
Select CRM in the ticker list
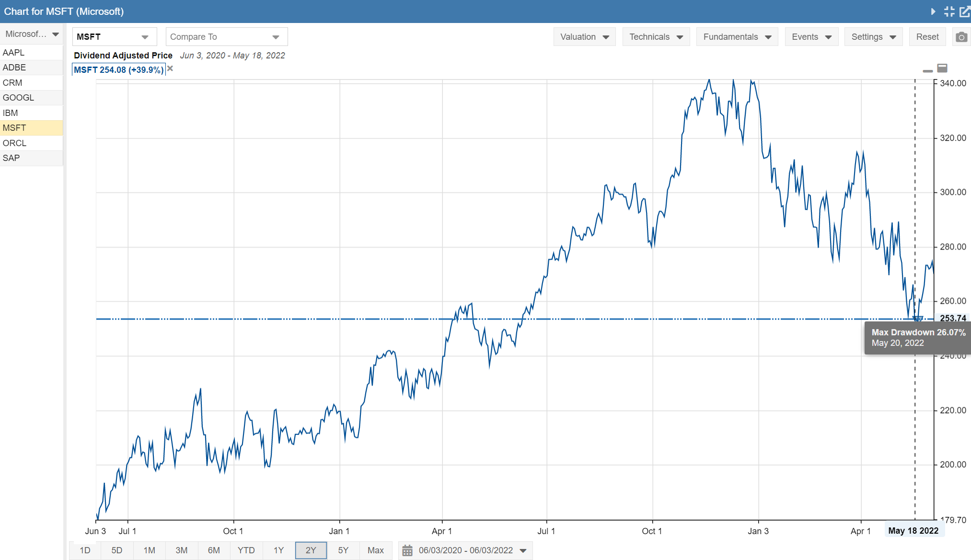tap(32, 83)
